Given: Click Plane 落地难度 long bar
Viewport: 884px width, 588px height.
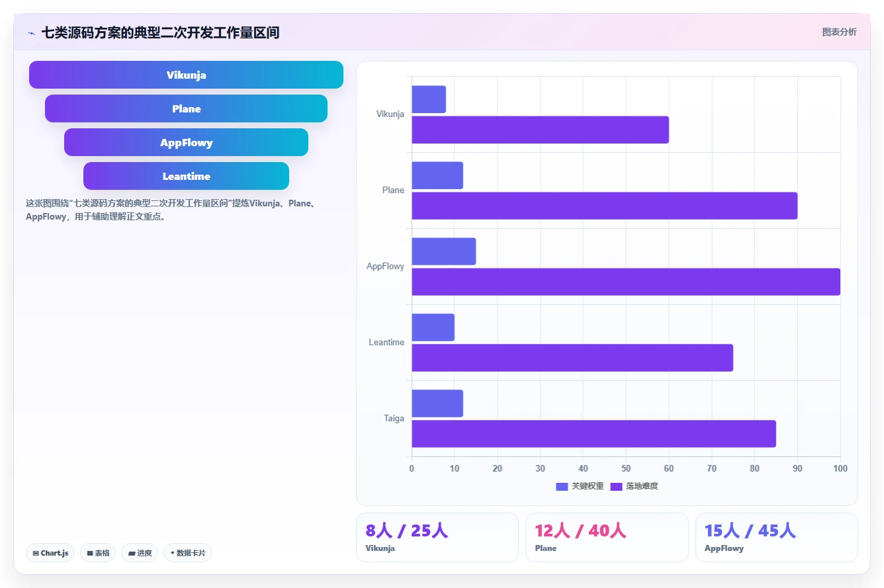Looking at the screenshot, I should click(x=604, y=206).
